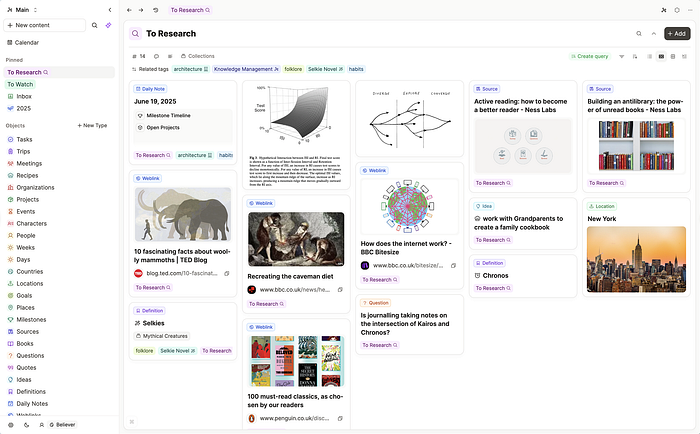Click the Add button
The image size is (700, 434).
pos(677,33)
